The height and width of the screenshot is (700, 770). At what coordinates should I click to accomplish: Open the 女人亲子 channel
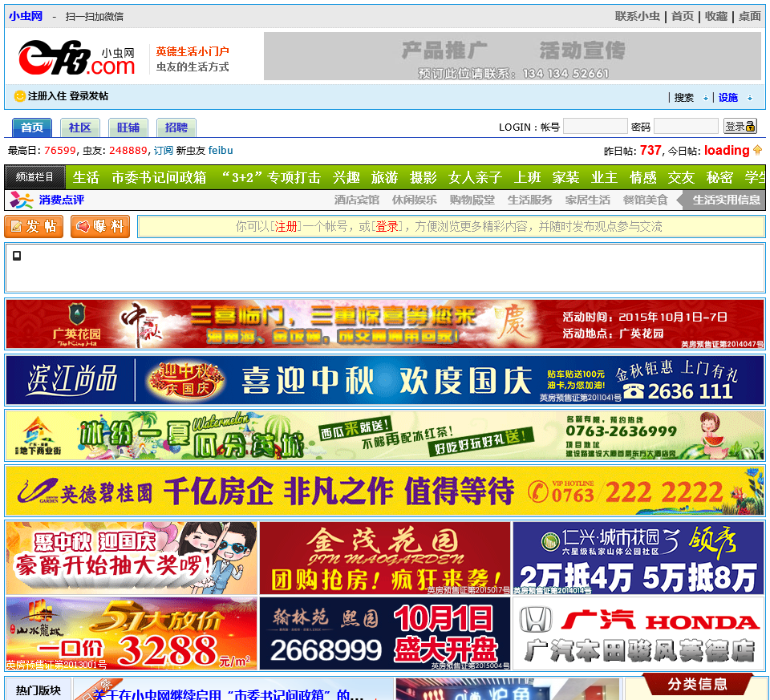pyautogui.click(x=475, y=177)
